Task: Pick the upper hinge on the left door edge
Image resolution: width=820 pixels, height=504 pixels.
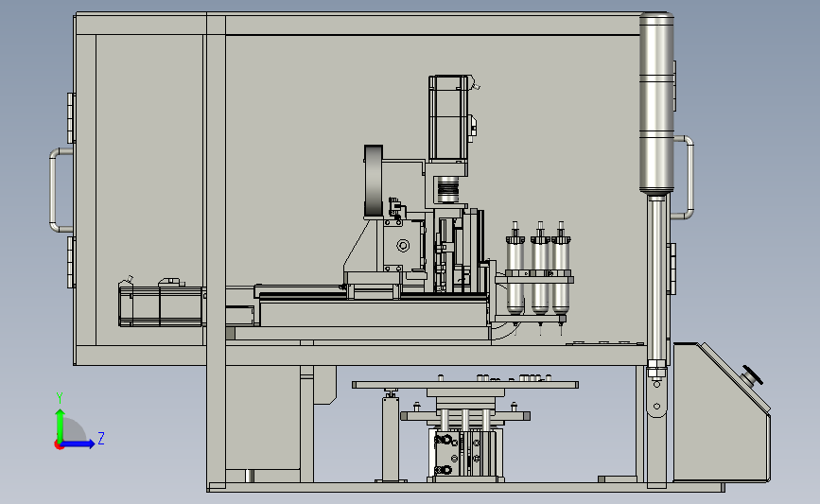Action: click(x=71, y=118)
